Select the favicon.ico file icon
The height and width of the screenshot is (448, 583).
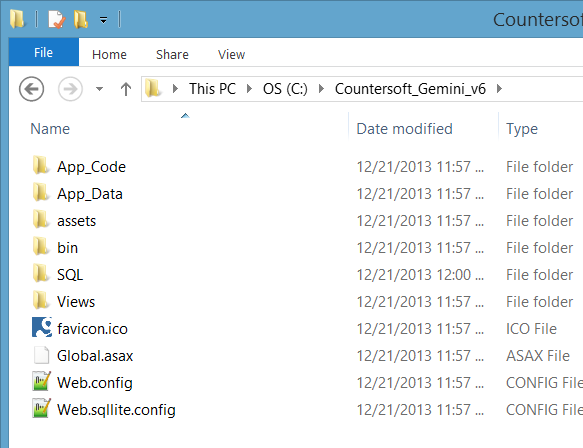(42, 328)
